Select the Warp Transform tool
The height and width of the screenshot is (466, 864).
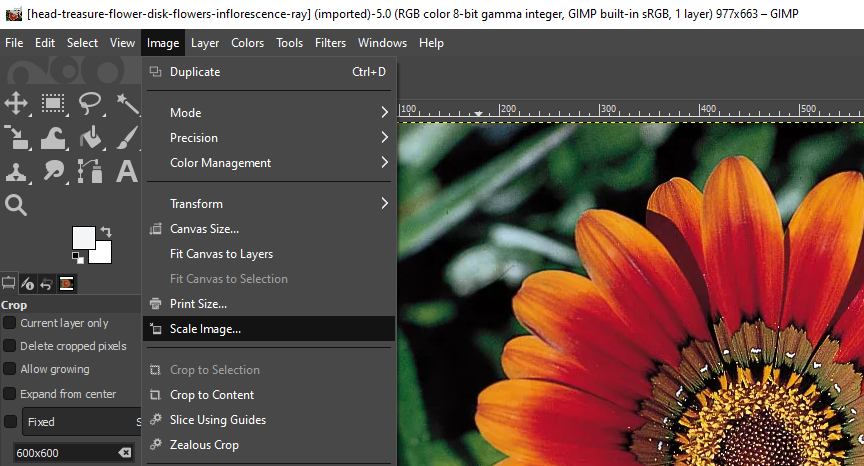pos(53,137)
